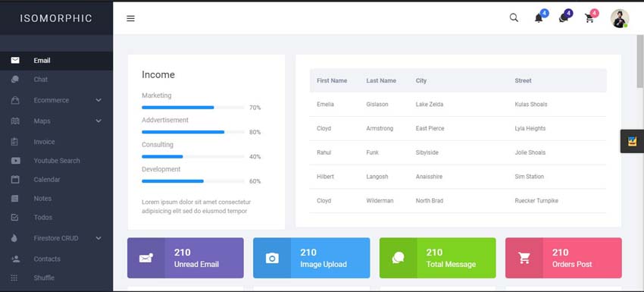Open the Image Upload 210 card

311,258
